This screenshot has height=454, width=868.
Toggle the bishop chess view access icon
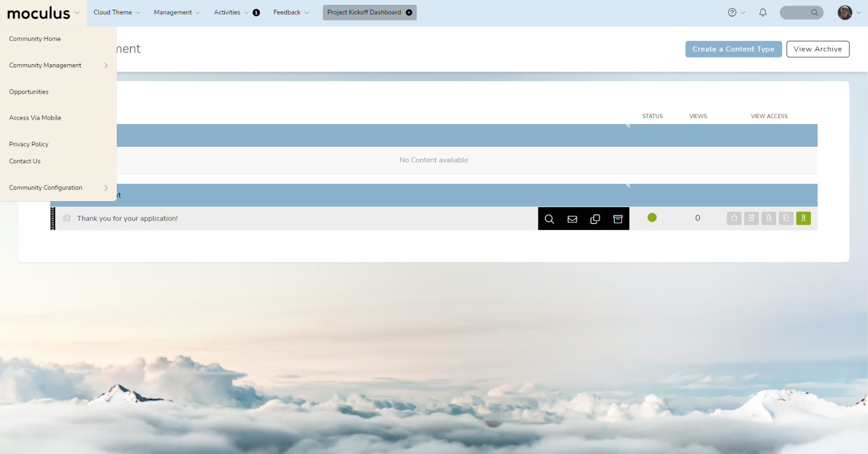click(769, 218)
